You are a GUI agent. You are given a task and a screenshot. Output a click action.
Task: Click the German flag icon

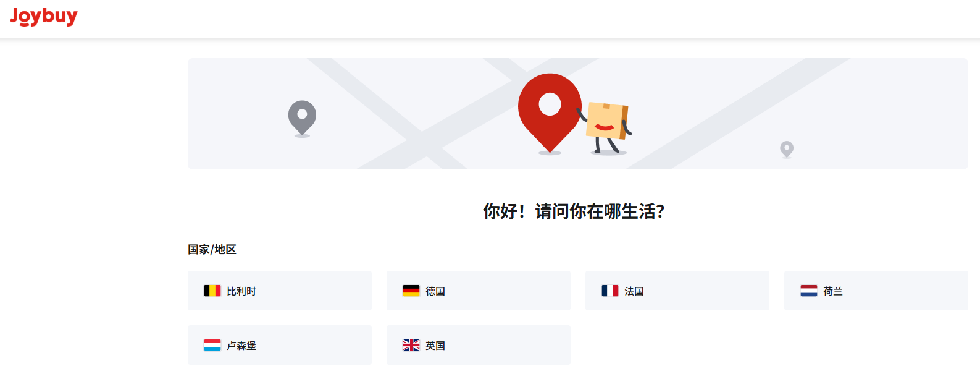(411, 291)
